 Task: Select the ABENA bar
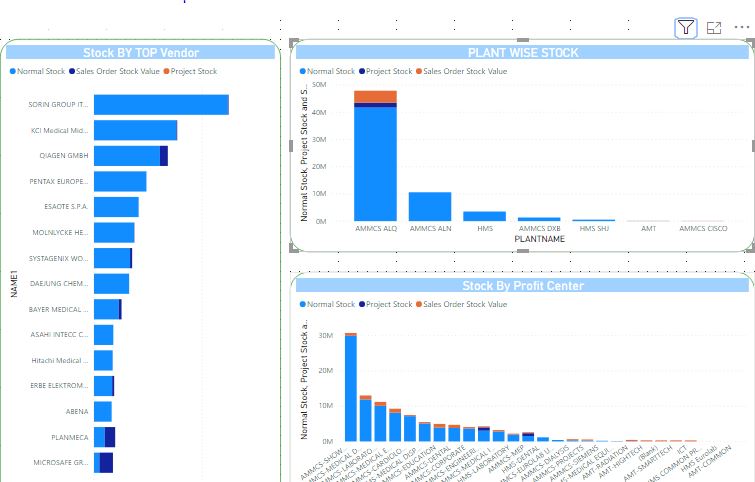pyautogui.click(x=103, y=412)
